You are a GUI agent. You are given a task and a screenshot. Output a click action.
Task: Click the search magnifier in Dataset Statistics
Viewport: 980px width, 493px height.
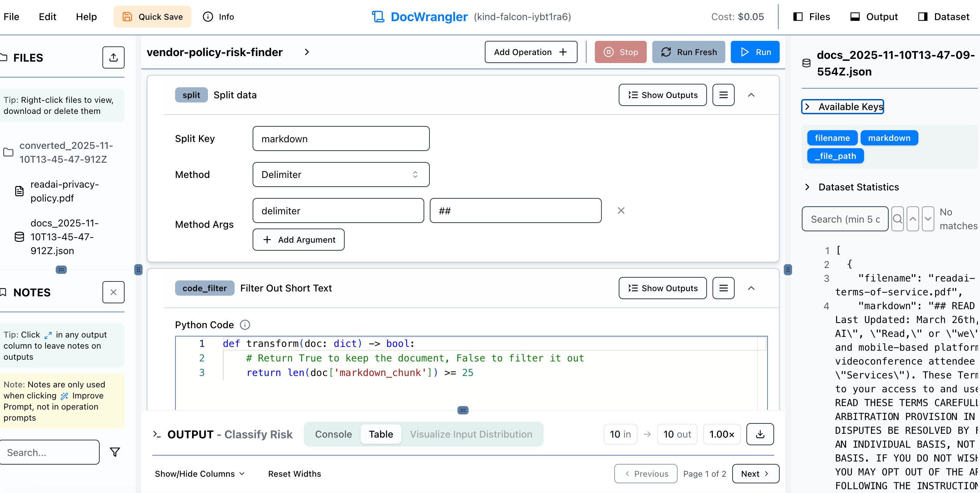pyautogui.click(x=897, y=218)
